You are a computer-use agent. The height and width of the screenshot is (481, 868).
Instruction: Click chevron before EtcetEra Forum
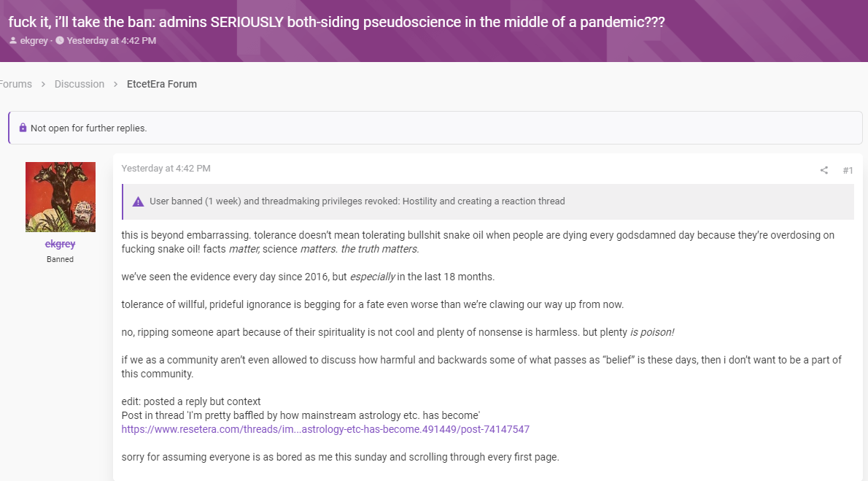[116, 84]
